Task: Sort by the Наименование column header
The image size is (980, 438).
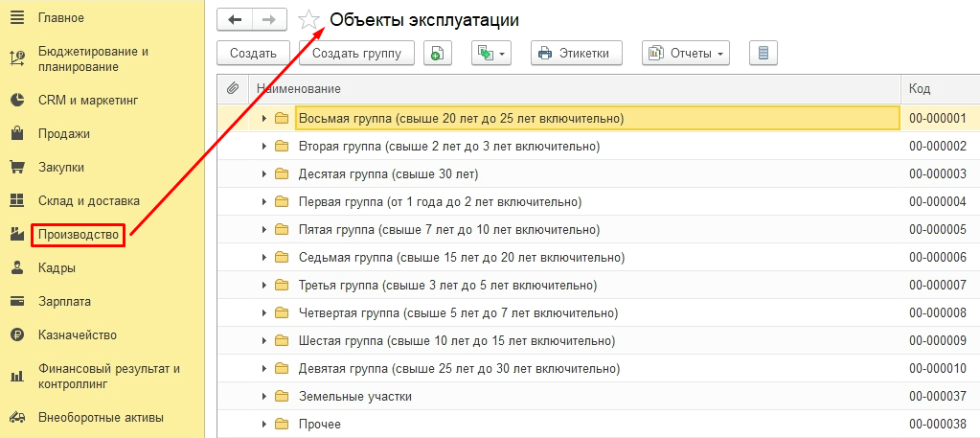Action: tap(575, 89)
